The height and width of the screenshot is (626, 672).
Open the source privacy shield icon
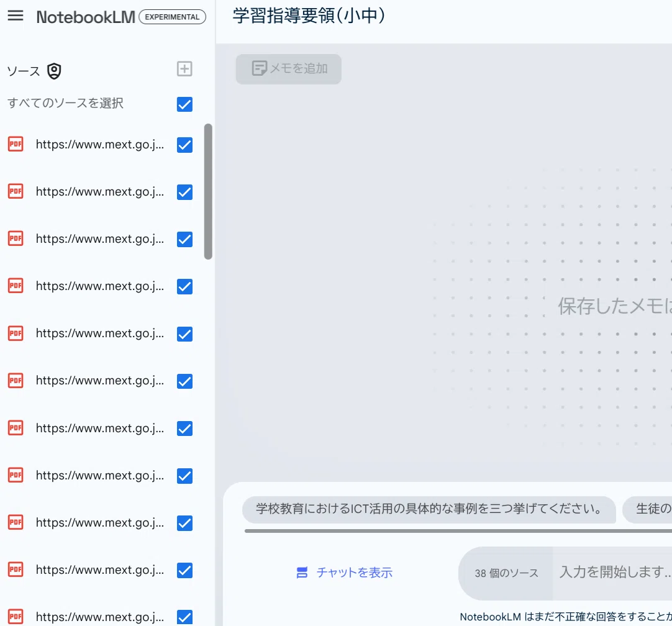(x=54, y=71)
